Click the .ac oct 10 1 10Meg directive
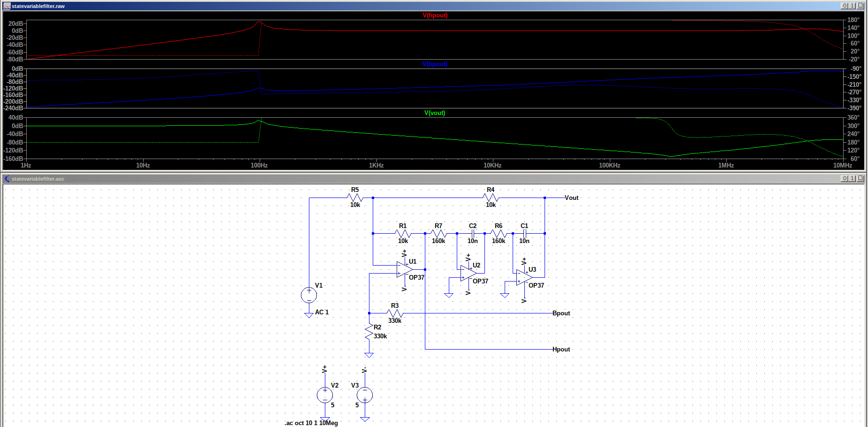The width and height of the screenshot is (868, 427). [x=311, y=423]
